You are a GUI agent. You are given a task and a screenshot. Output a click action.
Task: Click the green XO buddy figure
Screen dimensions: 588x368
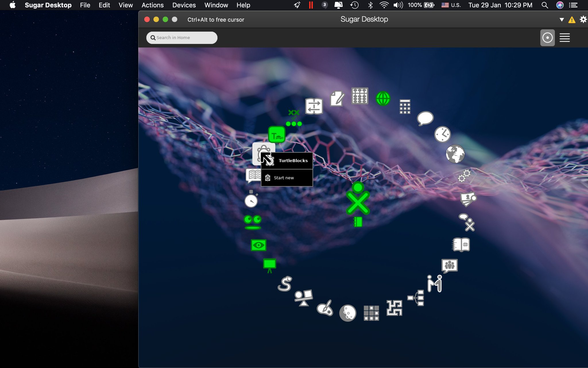click(358, 198)
